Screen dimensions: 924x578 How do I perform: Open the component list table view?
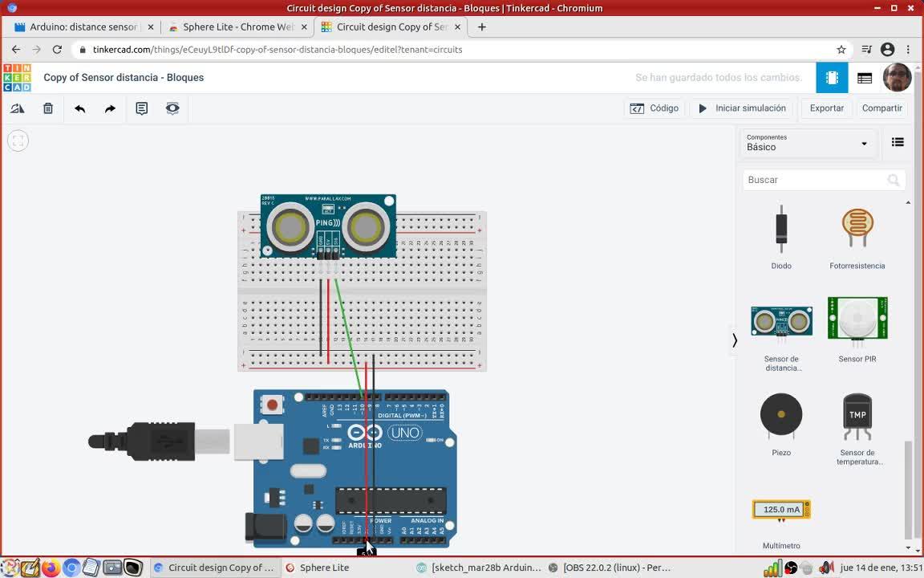point(864,78)
